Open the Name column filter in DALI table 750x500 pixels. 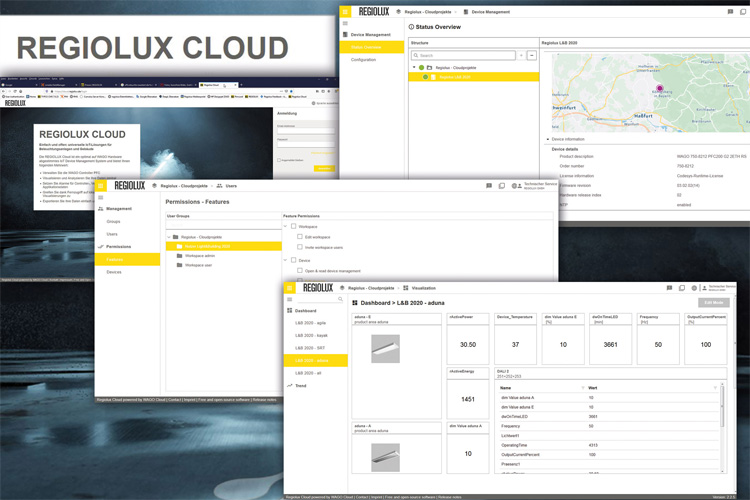[583, 388]
